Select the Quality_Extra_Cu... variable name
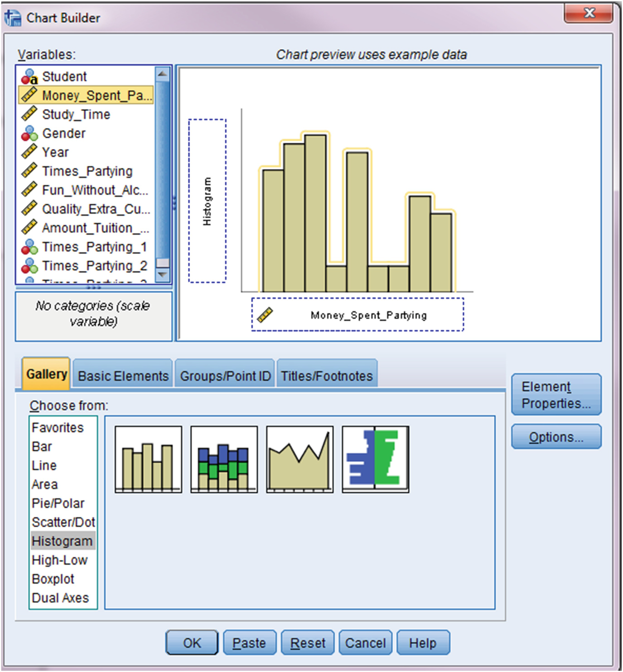 point(96,209)
